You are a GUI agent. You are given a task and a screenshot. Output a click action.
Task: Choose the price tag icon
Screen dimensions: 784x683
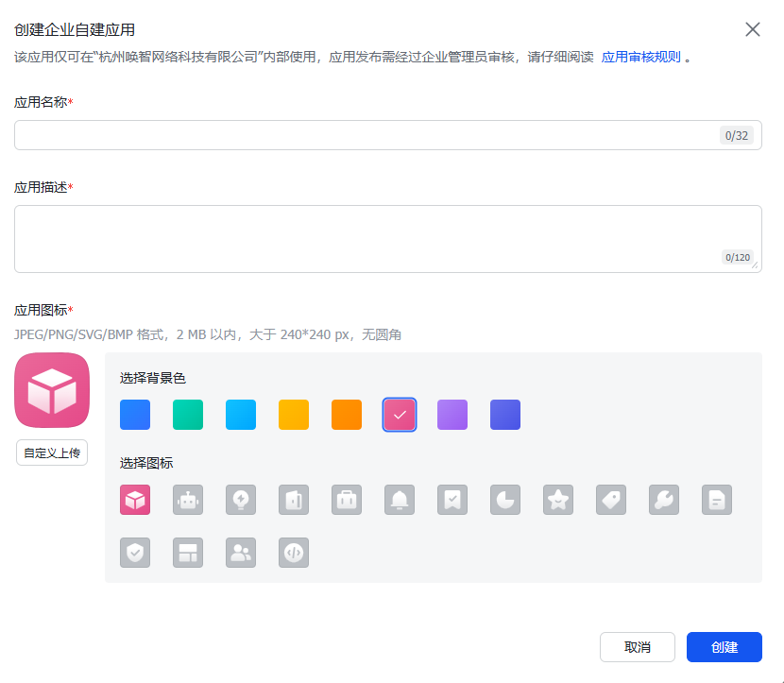point(611,500)
